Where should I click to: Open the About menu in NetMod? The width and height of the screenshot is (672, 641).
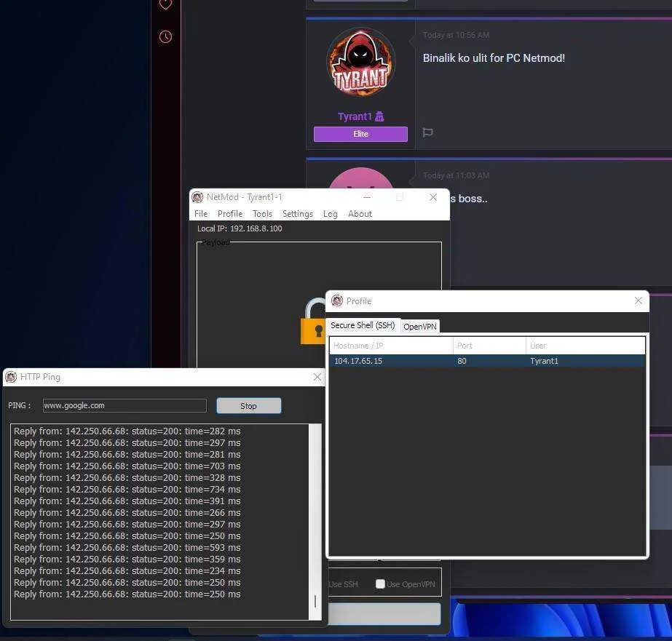click(360, 214)
